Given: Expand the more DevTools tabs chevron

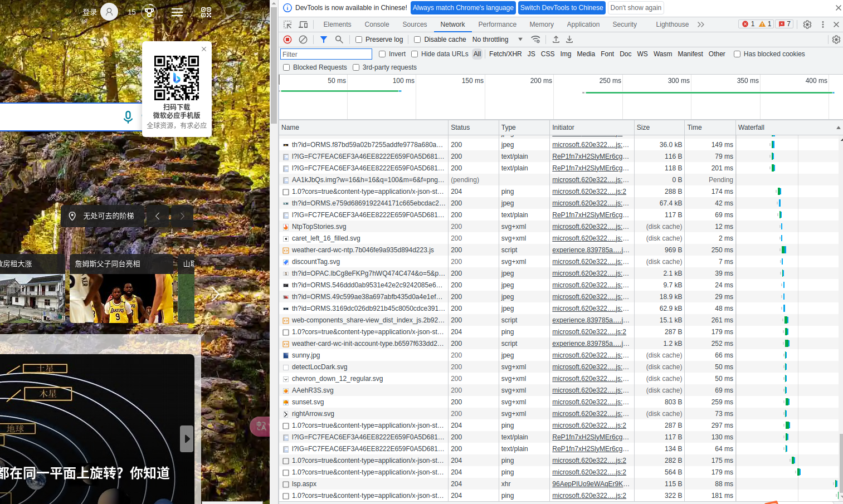Looking at the screenshot, I should [701, 25].
